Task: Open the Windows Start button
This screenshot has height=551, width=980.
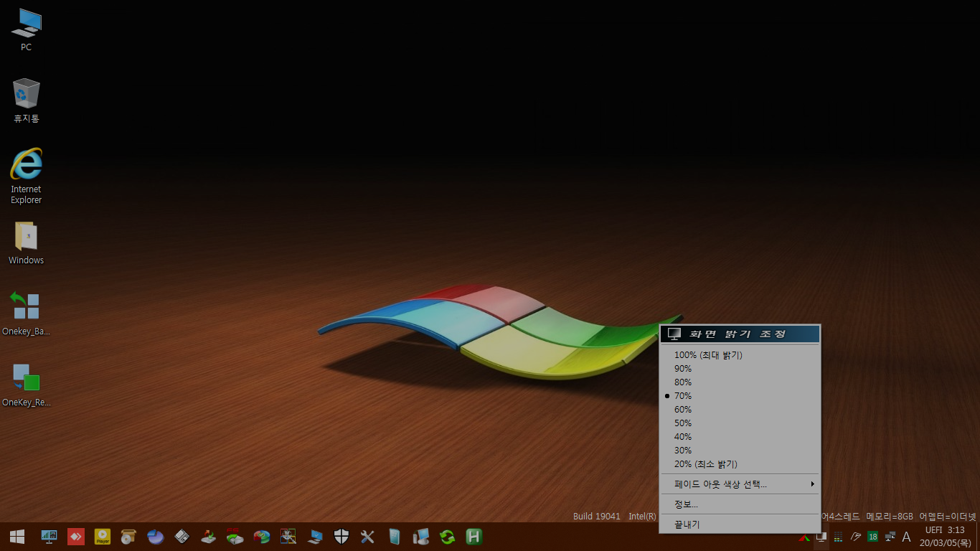Action: coord(17,537)
